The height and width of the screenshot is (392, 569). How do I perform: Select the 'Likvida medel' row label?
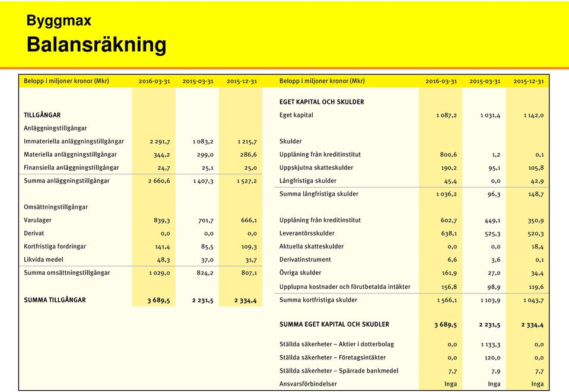(43, 260)
